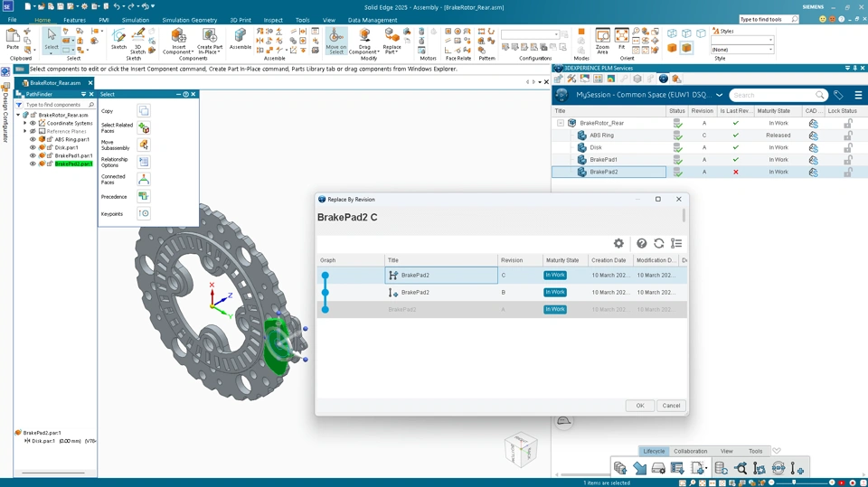The image size is (868, 487).
Task: Click the Copy icon in Select panel
Action: click(x=144, y=110)
